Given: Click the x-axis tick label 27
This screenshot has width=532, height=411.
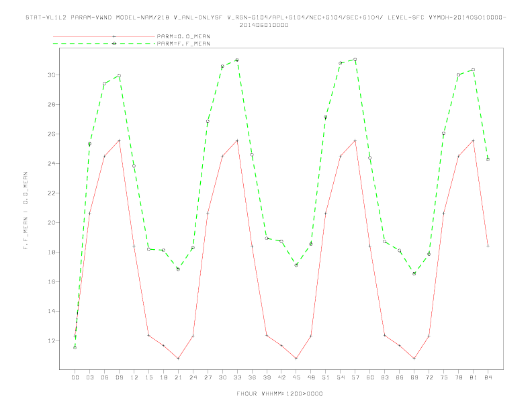Looking at the screenshot, I should tap(208, 377).
